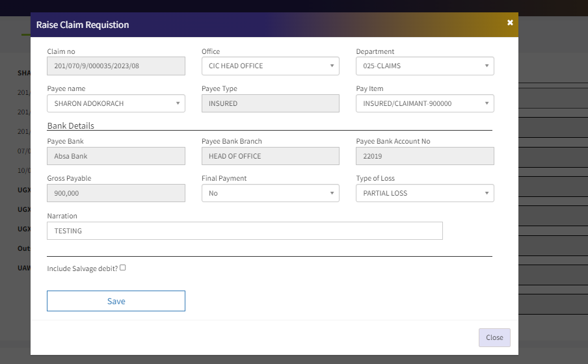Click the Claim no field
The width and height of the screenshot is (588, 364).
pyautogui.click(x=116, y=66)
